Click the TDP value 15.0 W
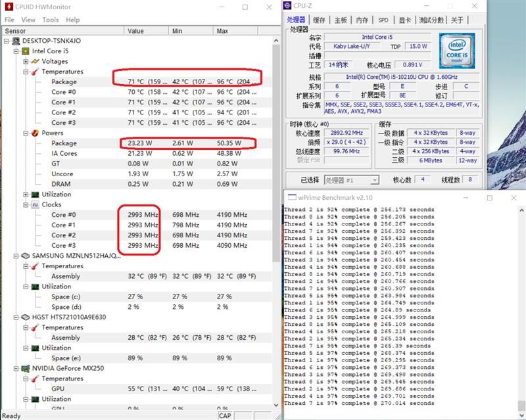 click(418, 46)
